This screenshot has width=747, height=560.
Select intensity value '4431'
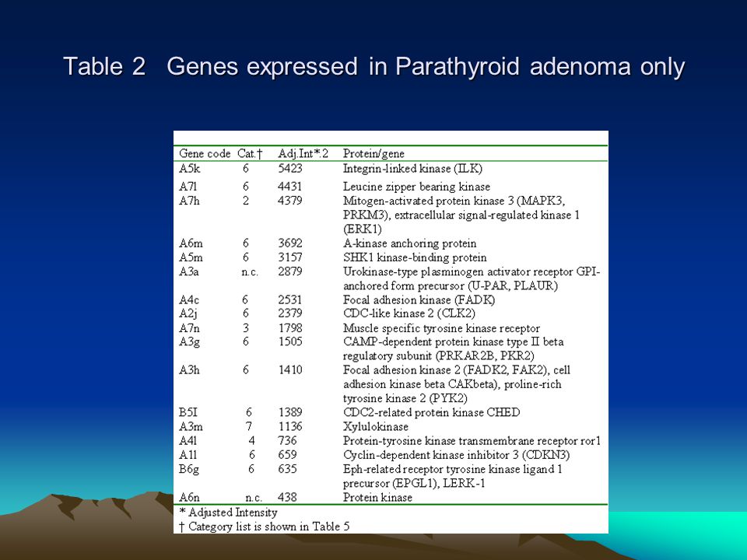click(290, 187)
